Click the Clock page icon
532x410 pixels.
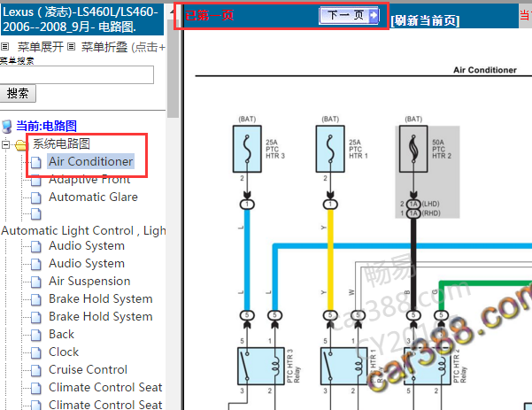point(36,352)
